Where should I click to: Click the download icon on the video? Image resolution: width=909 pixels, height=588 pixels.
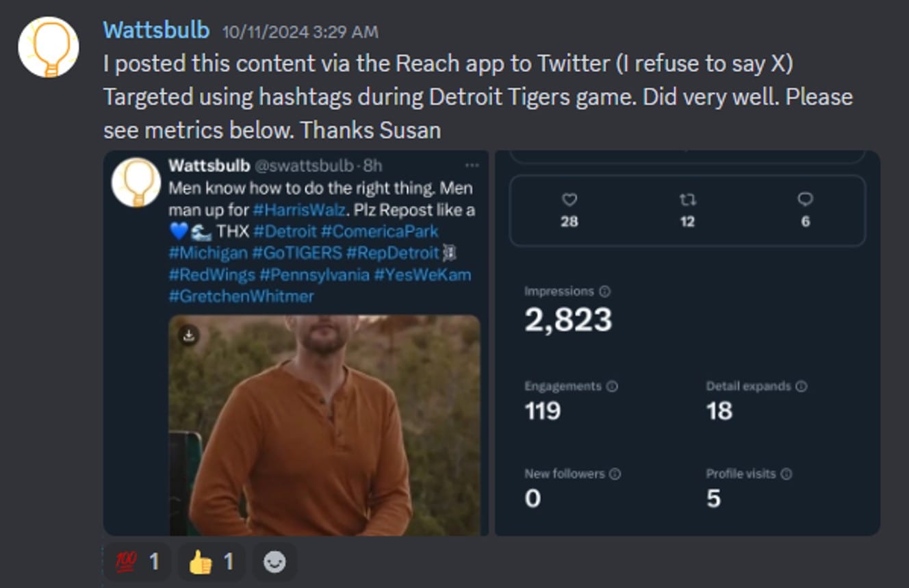coord(189,335)
